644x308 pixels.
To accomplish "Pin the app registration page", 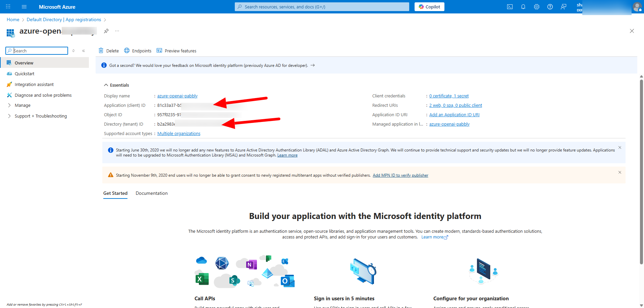I will tap(106, 31).
